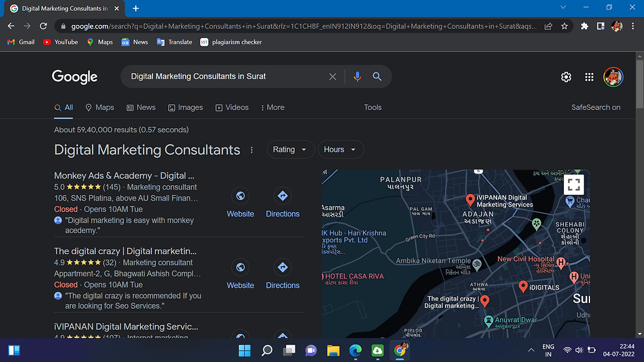Open the Google apps grid
644x362 pixels.
pyautogui.click(x=589, y=77)
